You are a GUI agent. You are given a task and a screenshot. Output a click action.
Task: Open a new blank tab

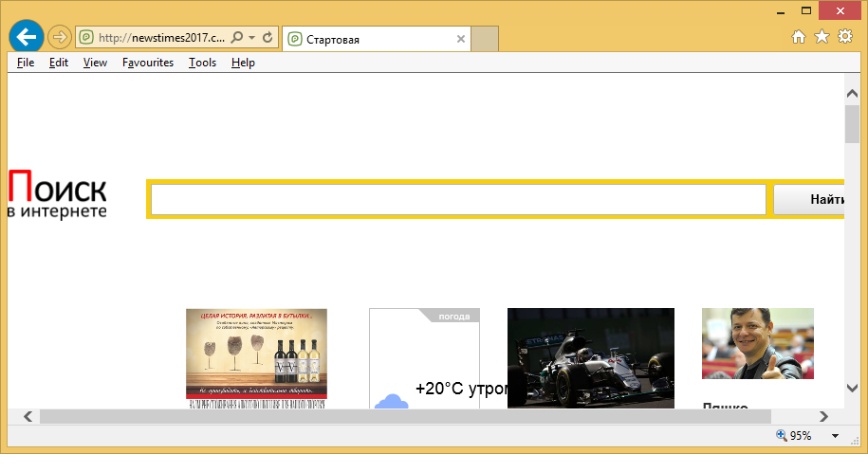coord(485,39)
